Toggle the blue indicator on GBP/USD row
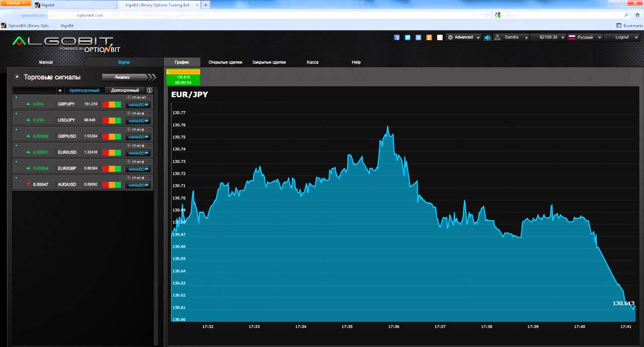The height and width of the screenshot is (347, 644). 16,129
